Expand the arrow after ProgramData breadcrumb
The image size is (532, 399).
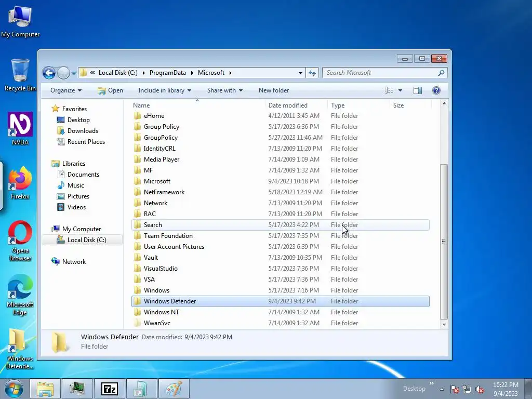[192, 73]
